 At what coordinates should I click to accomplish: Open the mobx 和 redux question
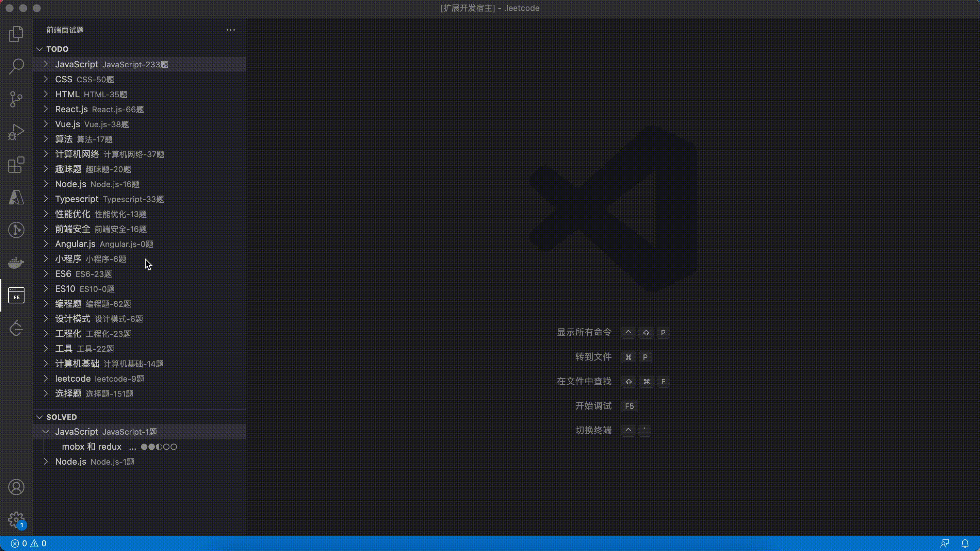[x=92, y=447]
